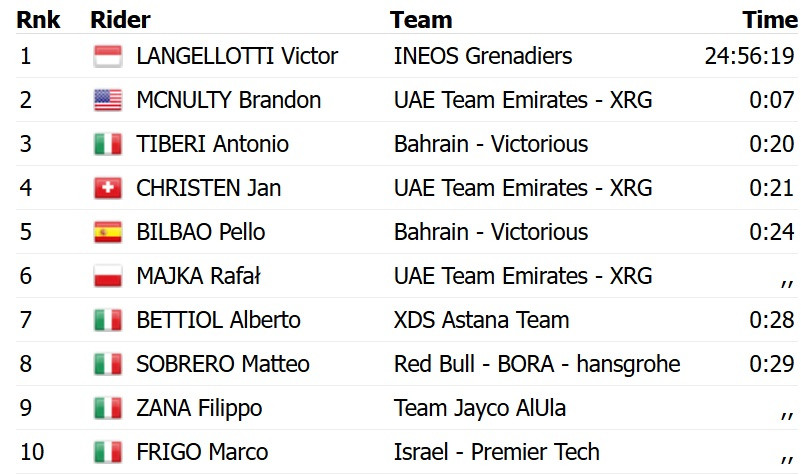
Task: Open Red Bull - BORA - hansgrohe team
Action: [537, 364]
